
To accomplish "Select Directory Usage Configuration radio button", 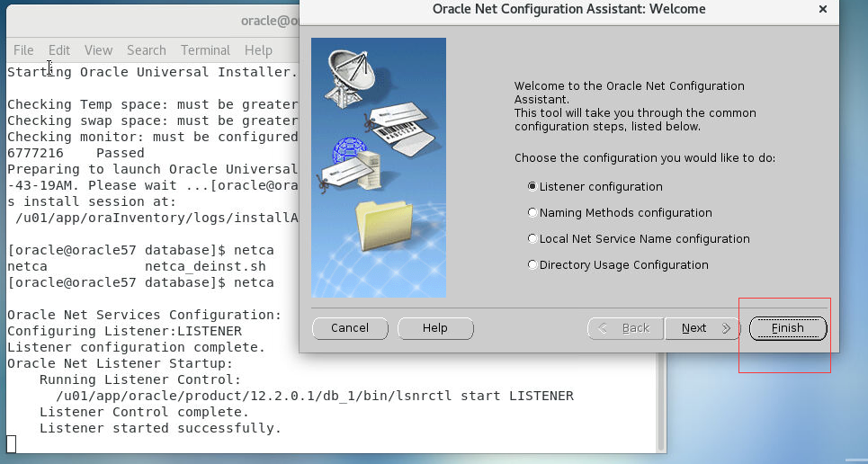I will (x=532, y=264).
